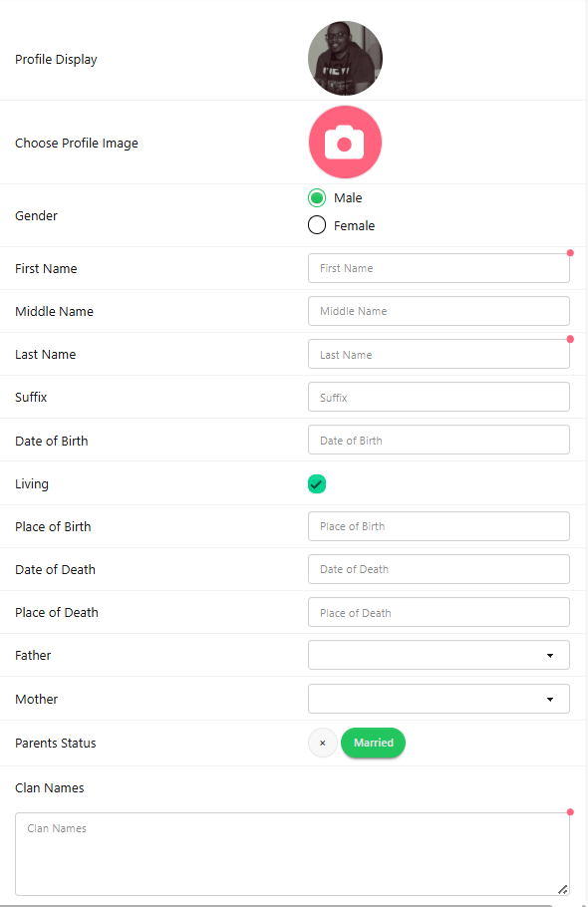Expand the Mother dropdown
This screenshot has width=588, height=907.
point(439,699)
